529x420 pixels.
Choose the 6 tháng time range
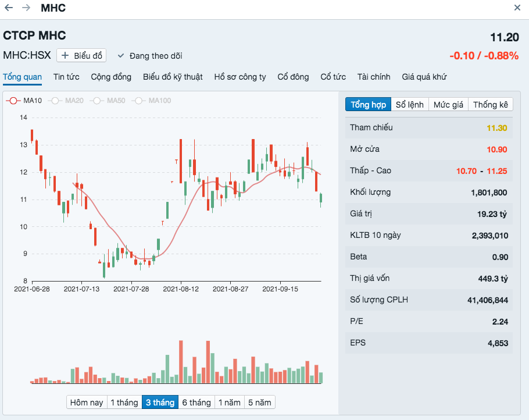(196, 403)
